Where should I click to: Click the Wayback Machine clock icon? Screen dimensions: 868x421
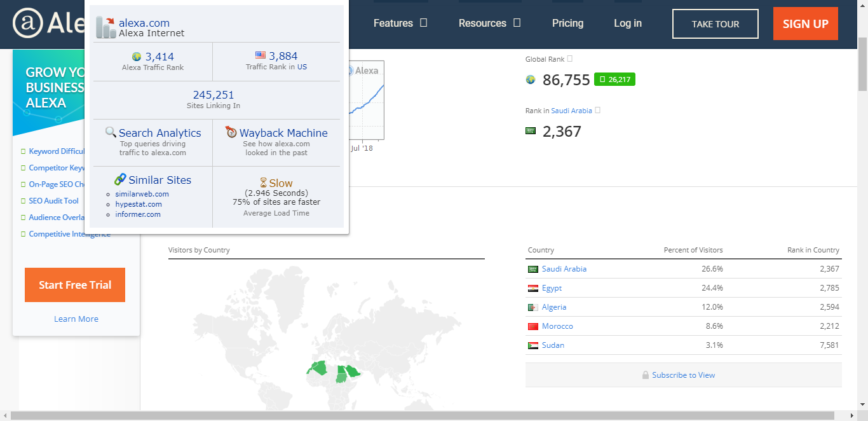[x=231, y=132]
